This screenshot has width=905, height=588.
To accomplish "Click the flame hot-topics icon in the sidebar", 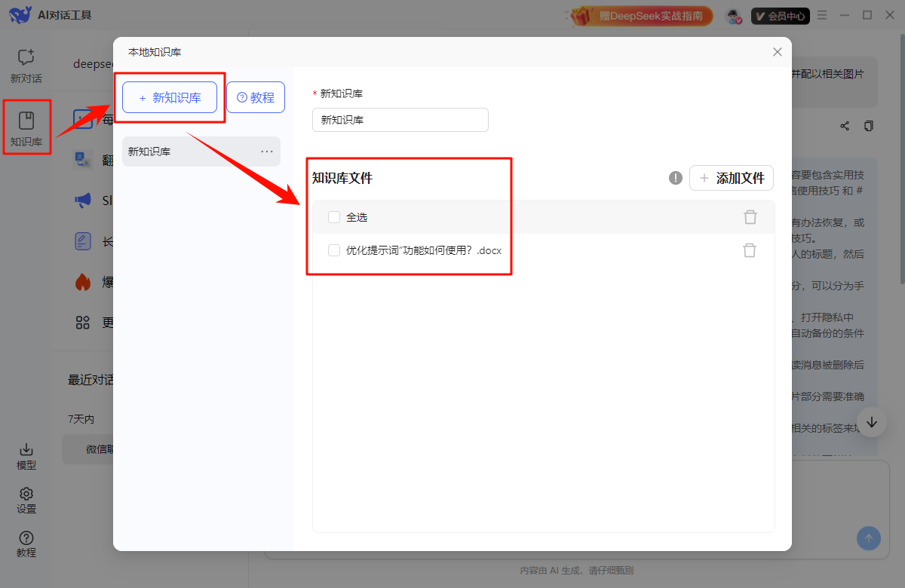I will pos(83,281).
